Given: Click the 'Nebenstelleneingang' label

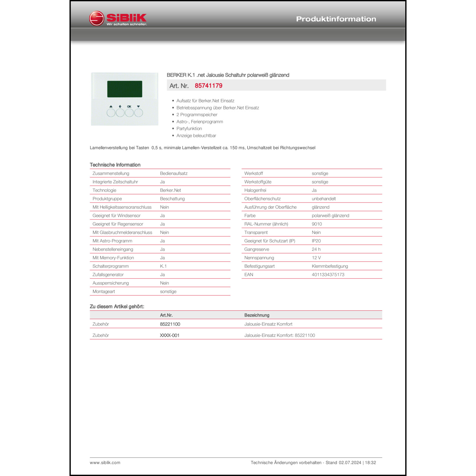Looking at the screenshot, I should (113, 249).
